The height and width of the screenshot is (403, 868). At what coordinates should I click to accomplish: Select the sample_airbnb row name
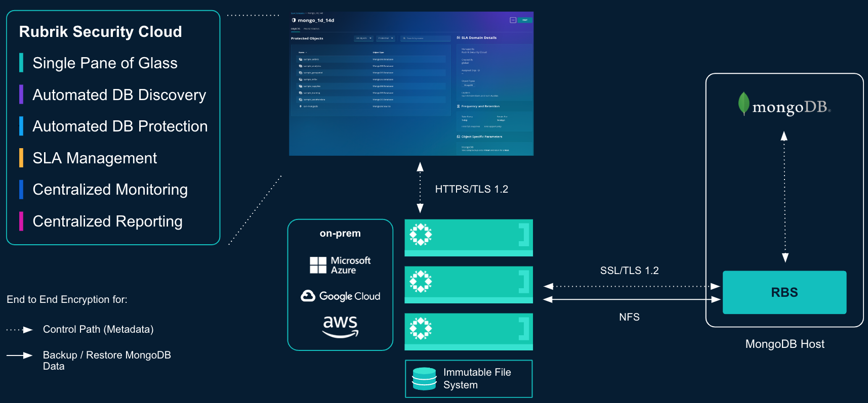tap(311, 59)
